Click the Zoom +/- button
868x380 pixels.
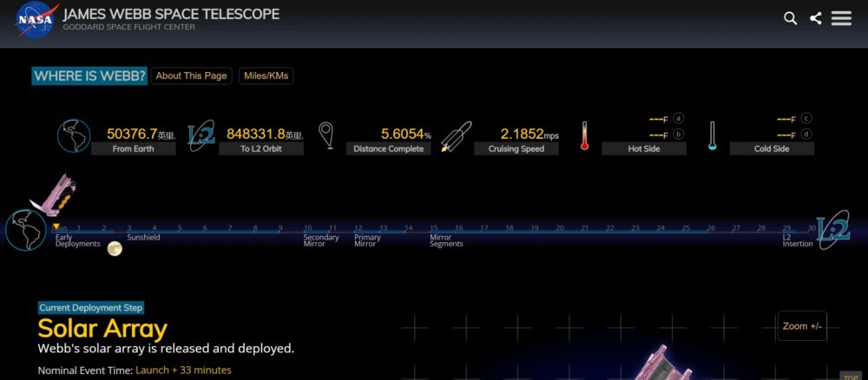point(802,326)
